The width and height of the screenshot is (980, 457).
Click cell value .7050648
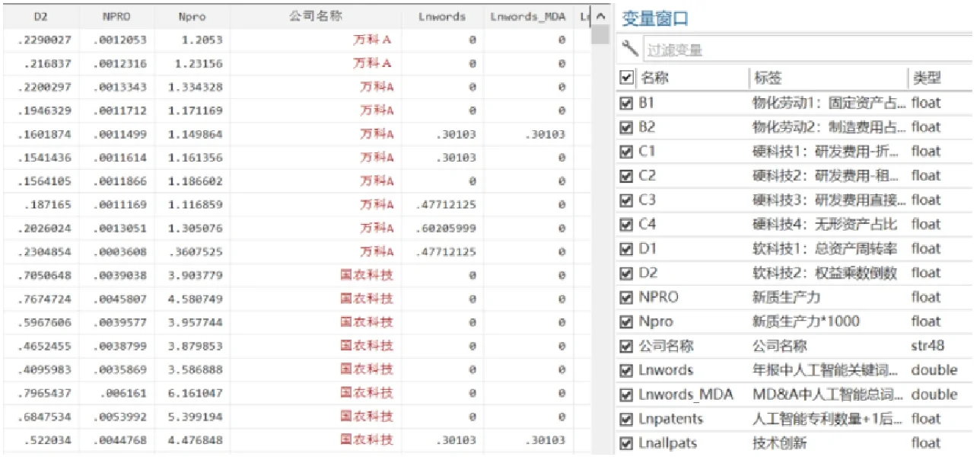[44, 276]
